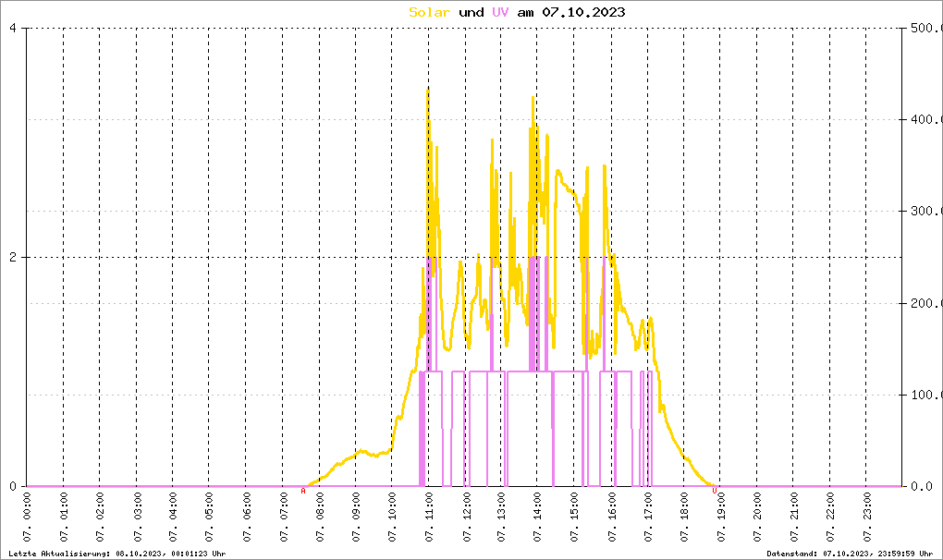Click the tallest yellow solar peak near 11:00
Screen dimensions: 943x560
click(428, 90)
